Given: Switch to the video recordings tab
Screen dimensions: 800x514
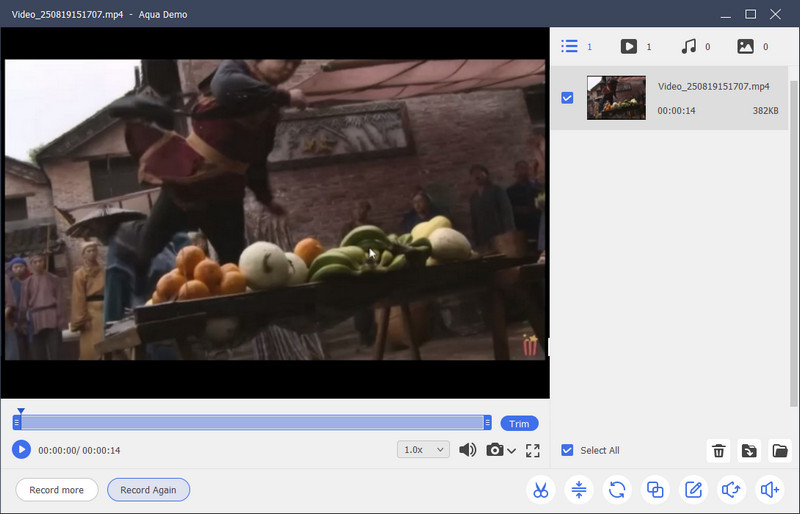Looking at the screenshot, I should (636, 46).
